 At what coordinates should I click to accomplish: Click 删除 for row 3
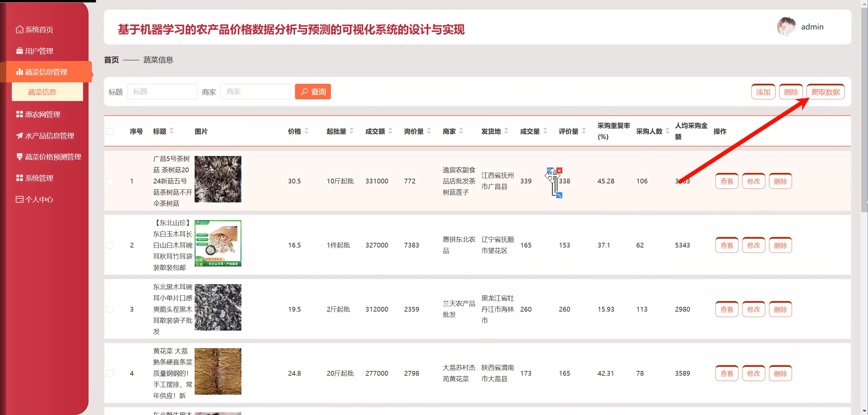pyautogui.click(x=781, y=310)
